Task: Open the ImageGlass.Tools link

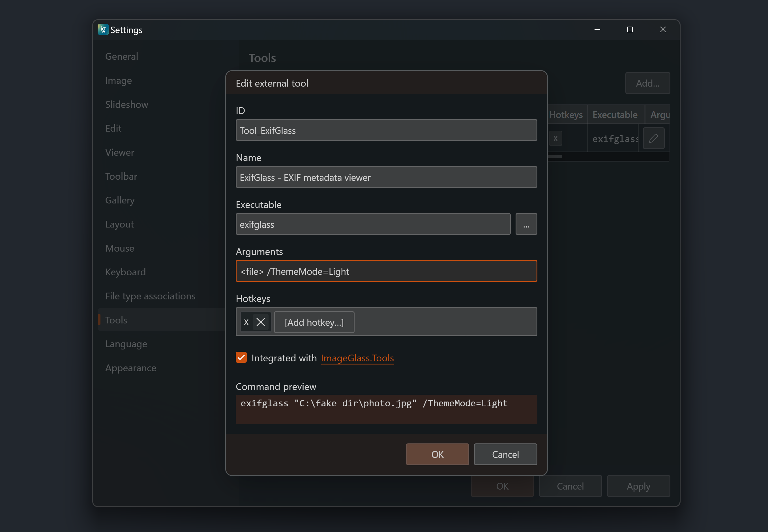Action: (357, 358)
